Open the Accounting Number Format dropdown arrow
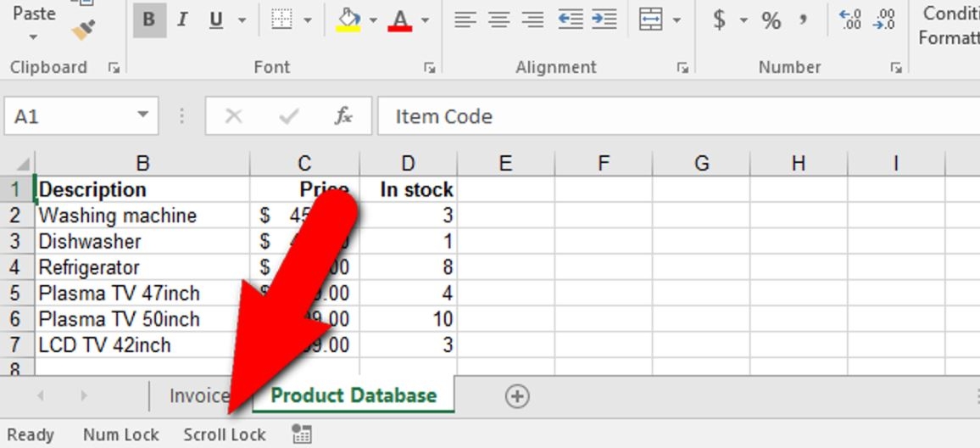Image resolution: width=980 pixels, height=448 pixels. [743, 20]
